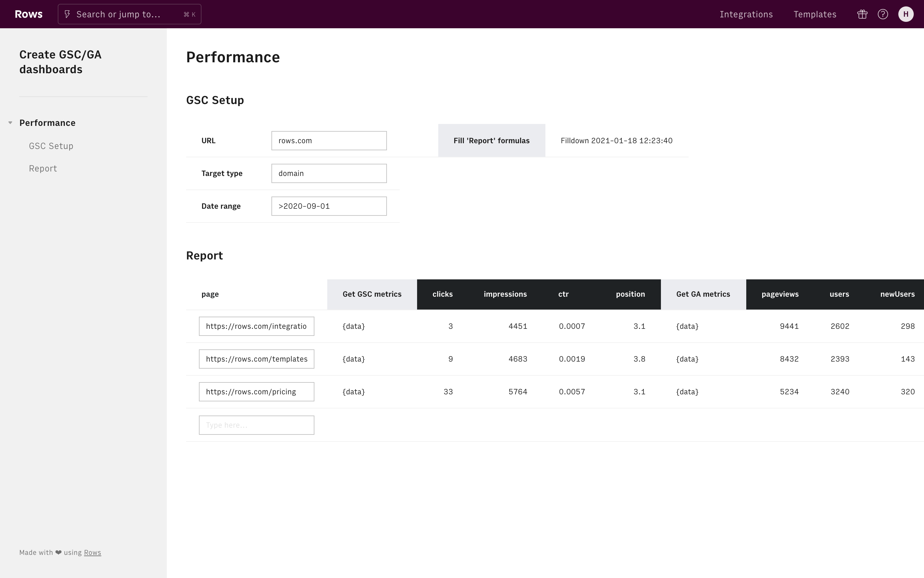Follow the Rows link in footer
Image resolution: width=924 pixels, height=578 pixels.
(92, 552)
